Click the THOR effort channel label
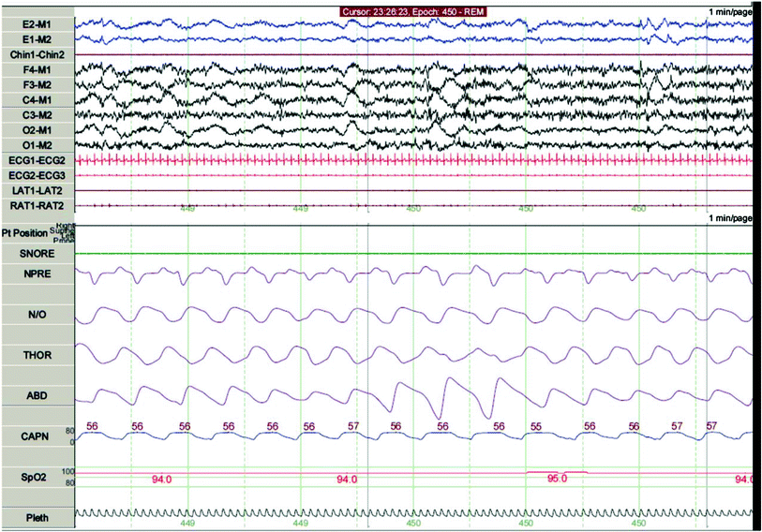 37,355
